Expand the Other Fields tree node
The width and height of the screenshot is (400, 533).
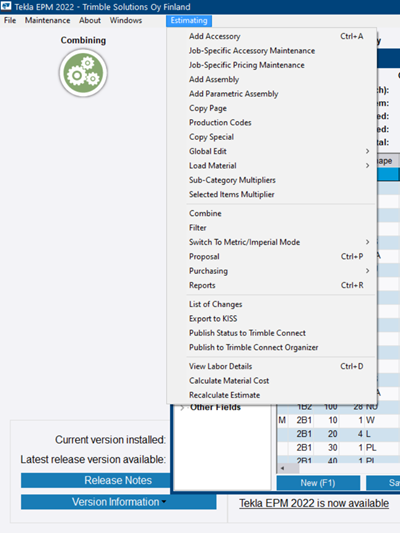pos(182,407)
